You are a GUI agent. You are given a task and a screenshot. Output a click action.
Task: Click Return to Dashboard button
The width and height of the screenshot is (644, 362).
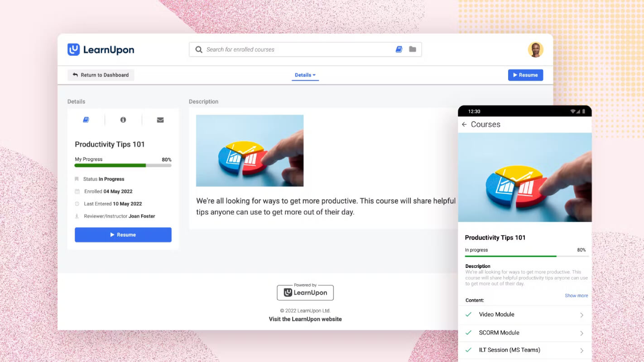pyautogui.click(x=101, y=75)
